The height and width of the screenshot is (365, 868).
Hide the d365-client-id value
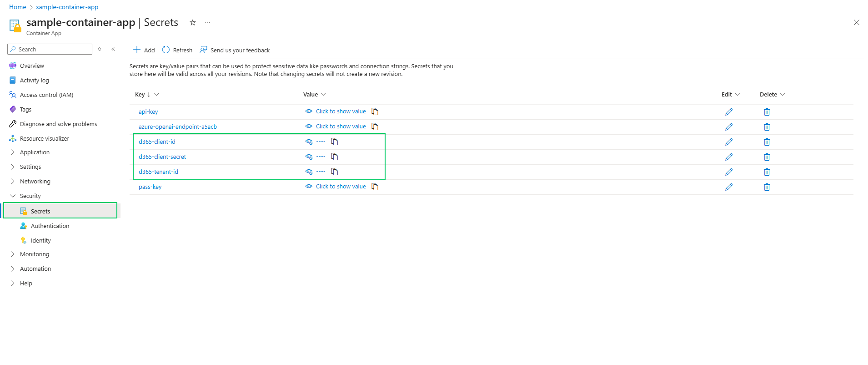click(x=309, y=142)
